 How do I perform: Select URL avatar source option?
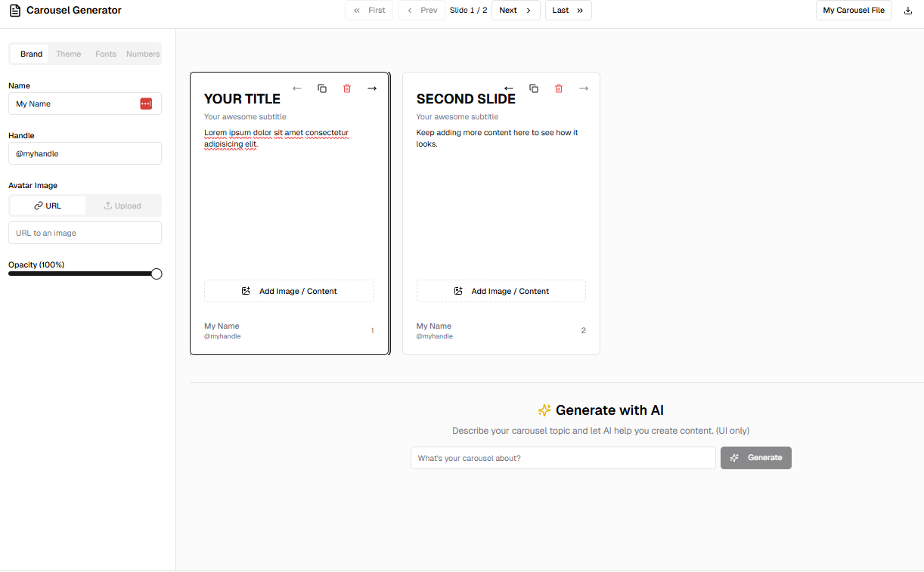[x=48, y=206]
